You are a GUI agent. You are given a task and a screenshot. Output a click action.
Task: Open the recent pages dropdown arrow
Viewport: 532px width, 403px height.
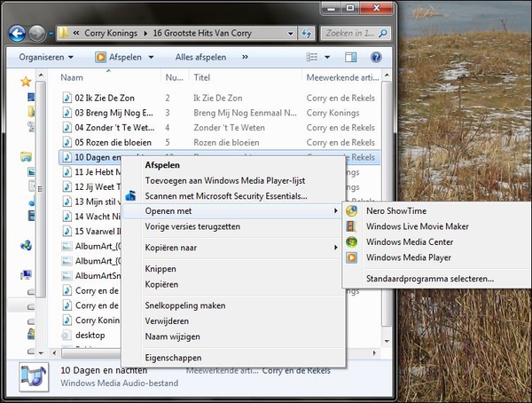51,34
